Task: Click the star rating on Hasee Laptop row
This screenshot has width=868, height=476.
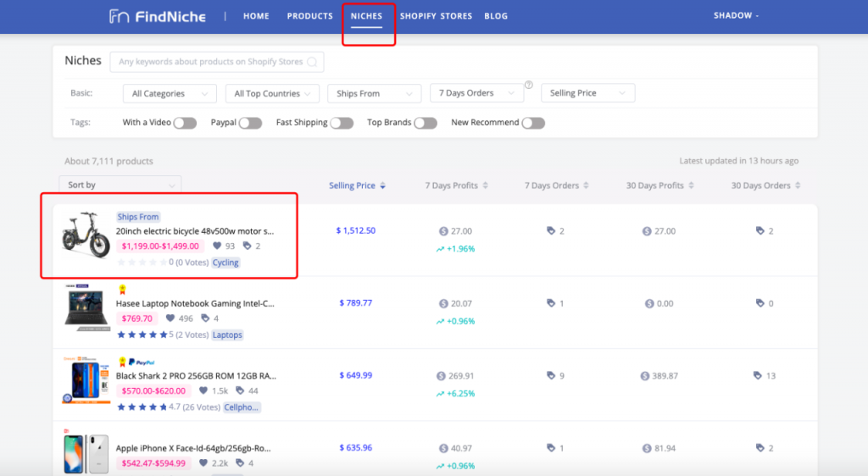Action: [x=142, y=335]
